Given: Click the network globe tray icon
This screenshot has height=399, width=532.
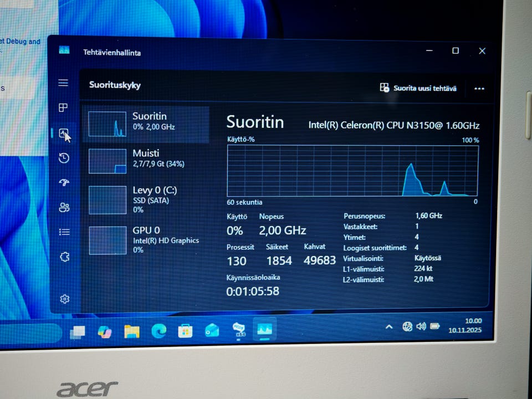Looking at the screenshot, I should (x=407, y=326).
